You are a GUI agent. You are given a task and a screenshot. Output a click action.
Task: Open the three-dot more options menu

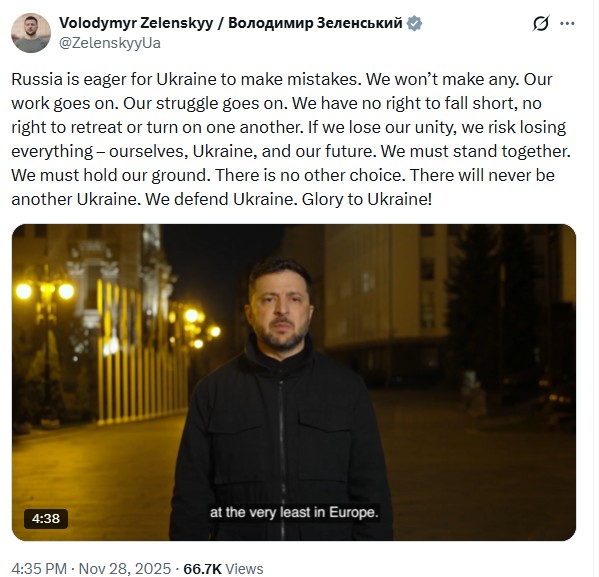tap(568, 23)
